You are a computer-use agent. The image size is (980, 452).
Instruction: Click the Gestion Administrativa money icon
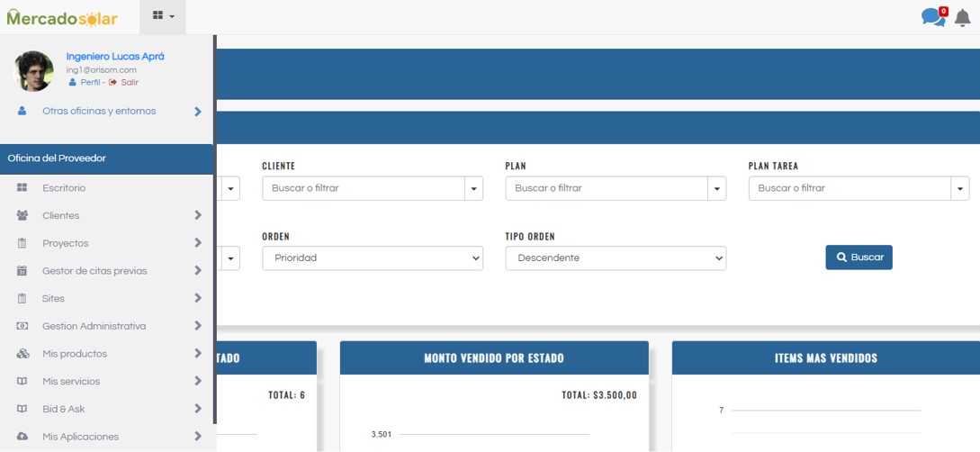click(x=22, y=326)
